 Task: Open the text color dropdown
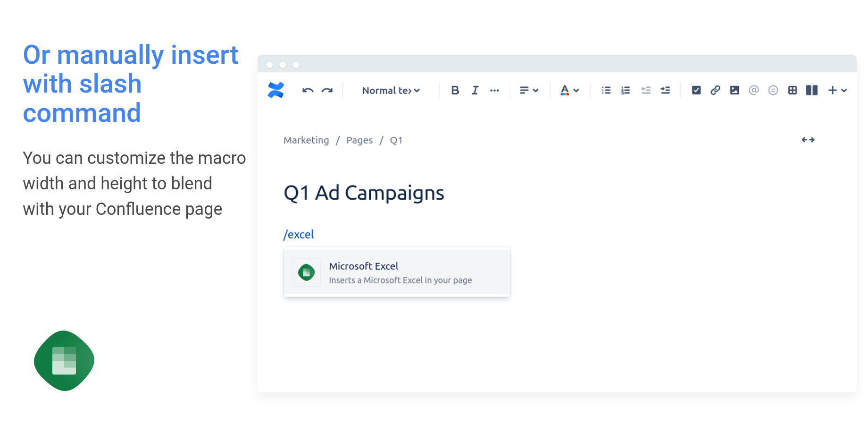pyautogui.click(x=569, y=90)
